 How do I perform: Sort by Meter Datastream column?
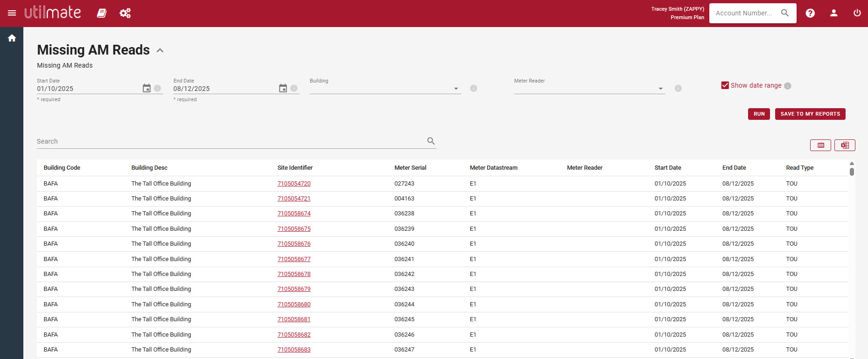click(493, 168)
